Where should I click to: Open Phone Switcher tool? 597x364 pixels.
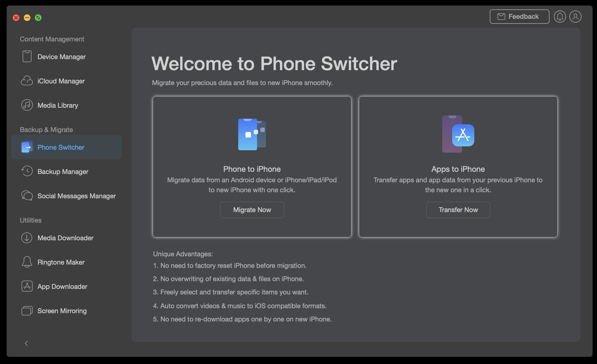(66, 147)
